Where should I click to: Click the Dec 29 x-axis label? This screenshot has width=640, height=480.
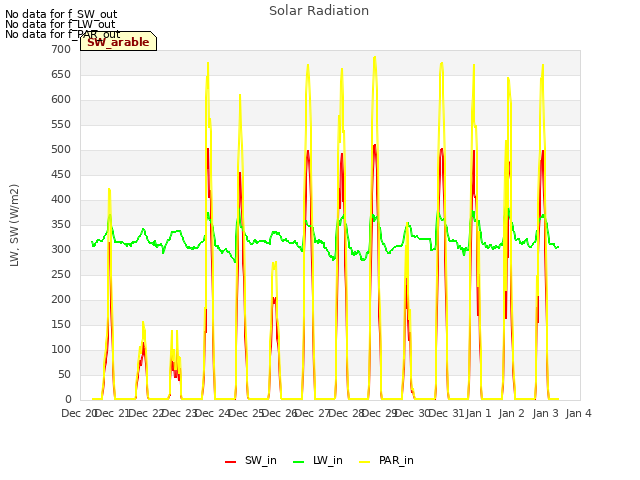pos(380,413)
